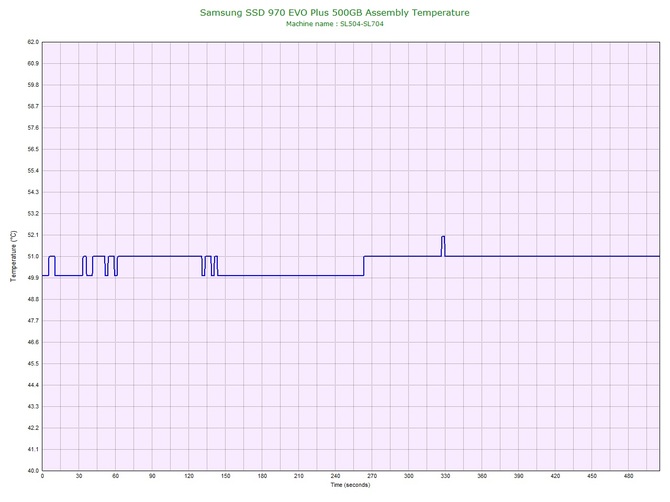Select the 55.4 temperature axis value
Viewport: 670px width, 502px height.
point(33,170)
